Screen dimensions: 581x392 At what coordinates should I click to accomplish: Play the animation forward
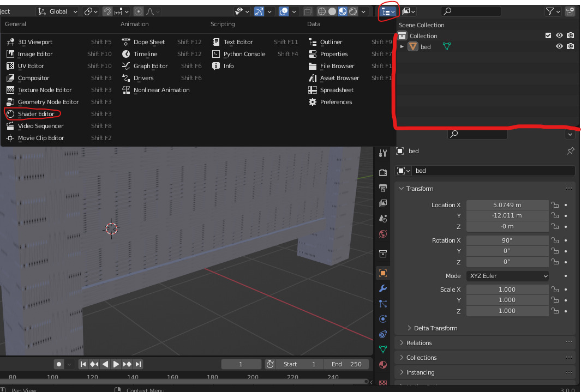point(116,364)
